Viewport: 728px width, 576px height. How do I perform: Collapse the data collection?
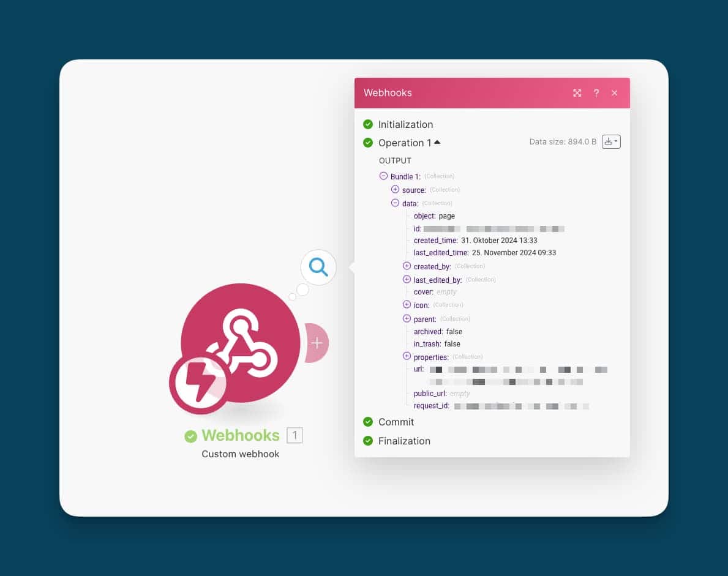click(x=395, y=203)
